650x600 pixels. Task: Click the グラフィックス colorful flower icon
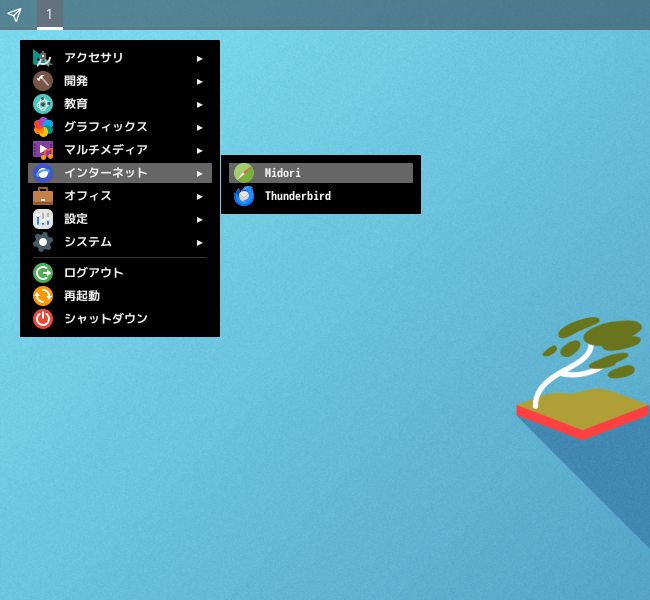tap(43, 127)
